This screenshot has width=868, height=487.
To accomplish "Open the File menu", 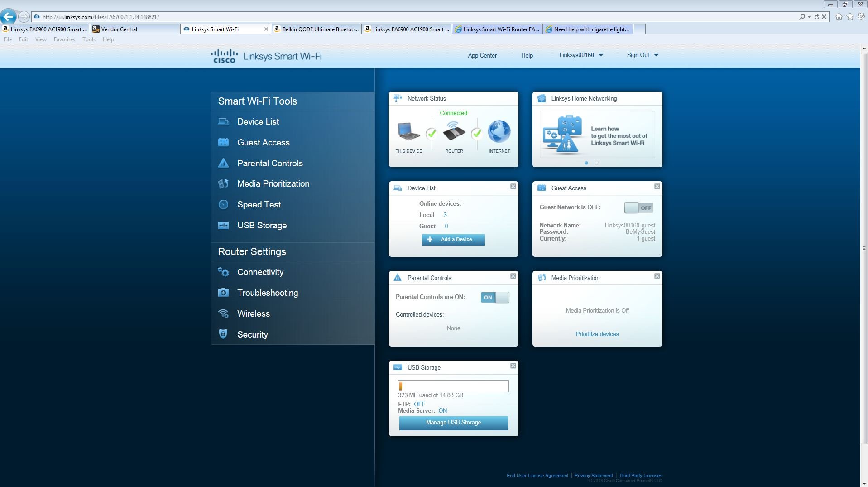I will point(8,39).
